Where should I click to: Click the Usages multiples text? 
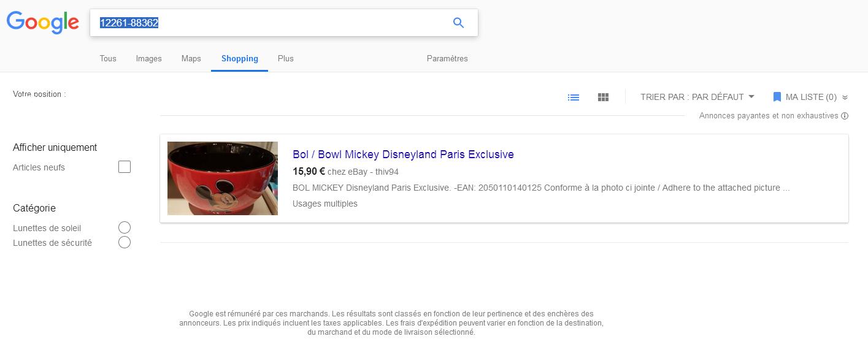325,204
